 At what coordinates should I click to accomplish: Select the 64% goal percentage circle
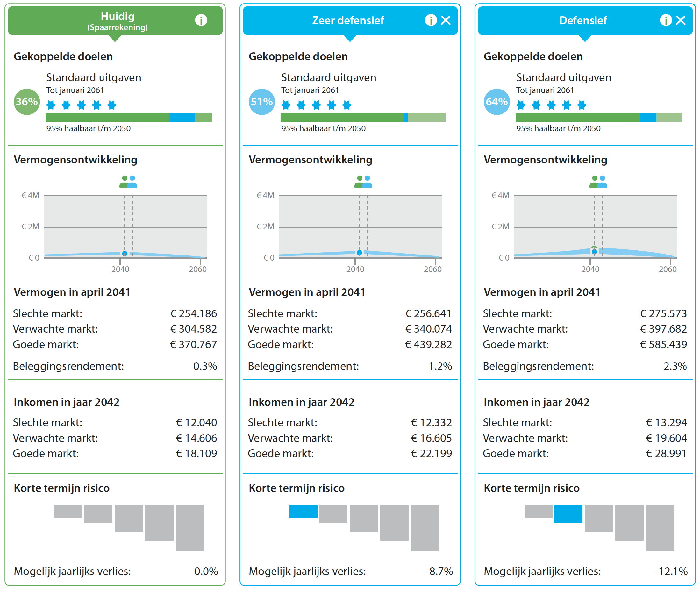(x=497, y=102)
